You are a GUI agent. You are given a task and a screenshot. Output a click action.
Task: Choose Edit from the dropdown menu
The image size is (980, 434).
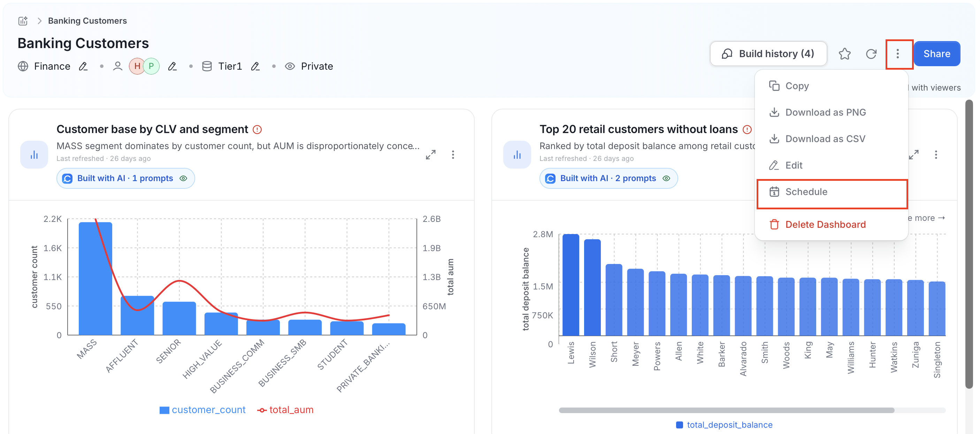(831, 165)
